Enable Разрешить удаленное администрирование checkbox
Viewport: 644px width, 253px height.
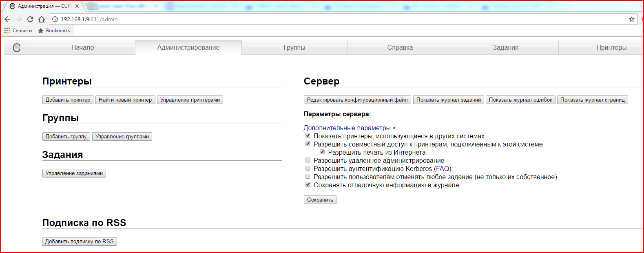pyautogui.click(x=308, y=160)
